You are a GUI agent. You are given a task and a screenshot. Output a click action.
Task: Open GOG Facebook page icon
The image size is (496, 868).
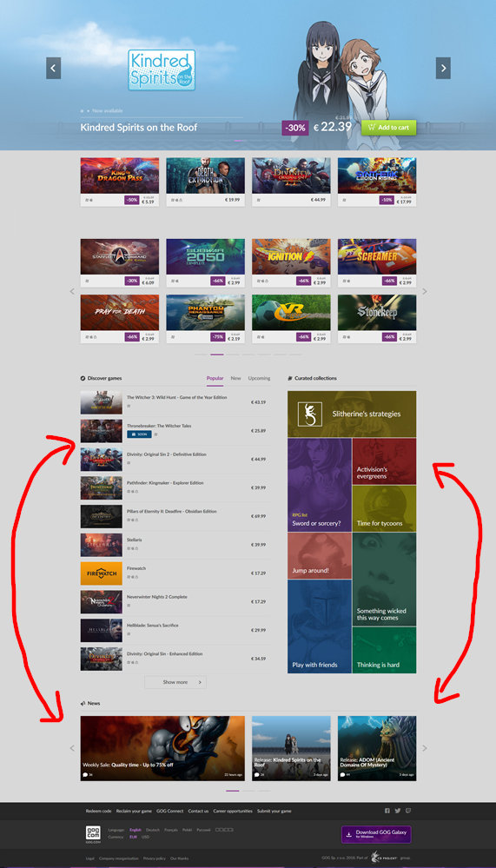[387, 811]
